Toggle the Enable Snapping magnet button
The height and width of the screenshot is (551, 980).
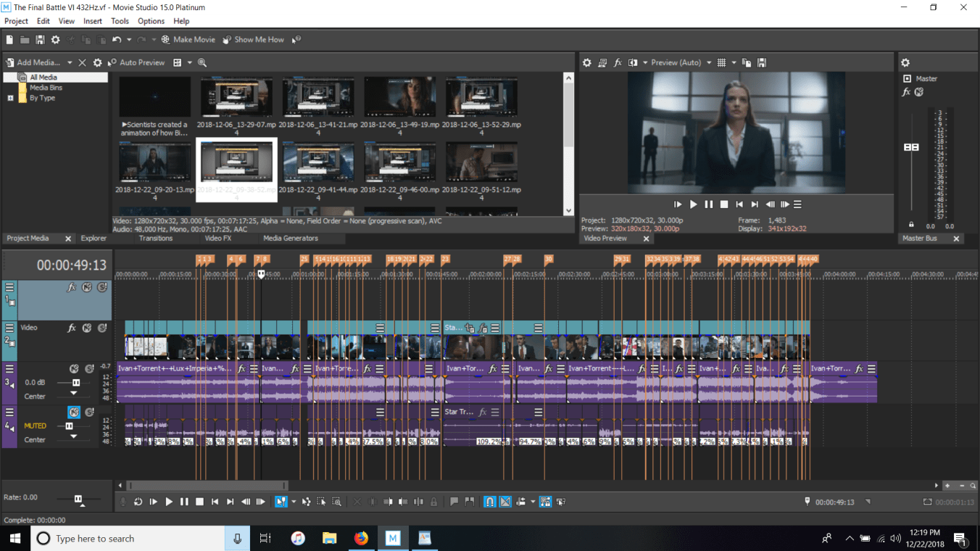[x=490, y=502]
